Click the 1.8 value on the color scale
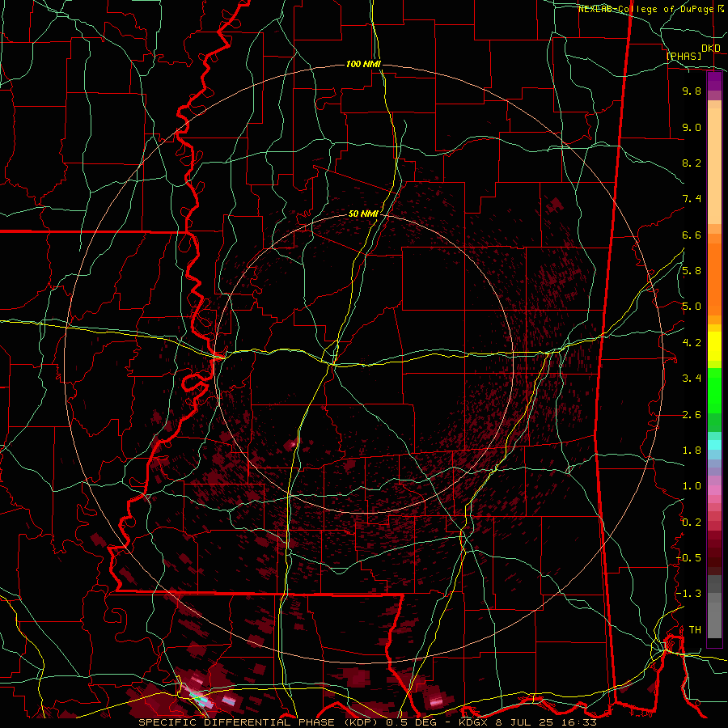728x728 pixels. click(x=692, y=451)
